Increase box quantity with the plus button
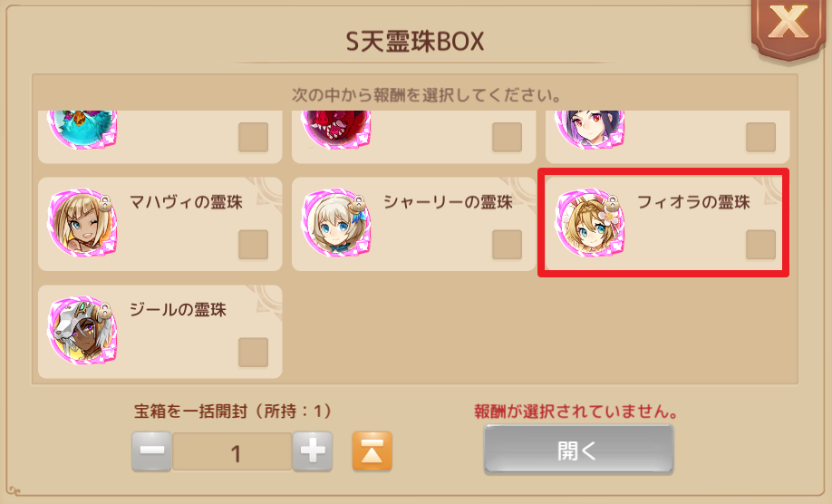The height and width of the screenshot is (504, 832). pos(313,451)
